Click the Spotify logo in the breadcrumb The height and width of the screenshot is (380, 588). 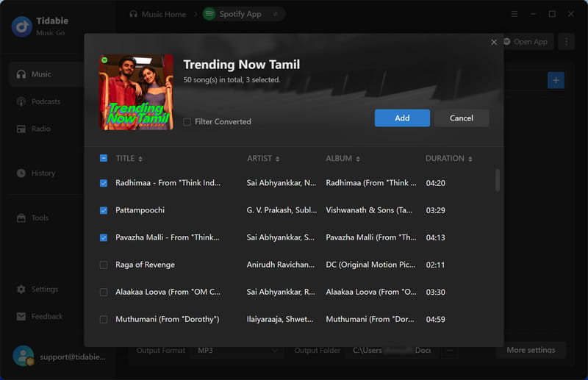tap(209, 14)
